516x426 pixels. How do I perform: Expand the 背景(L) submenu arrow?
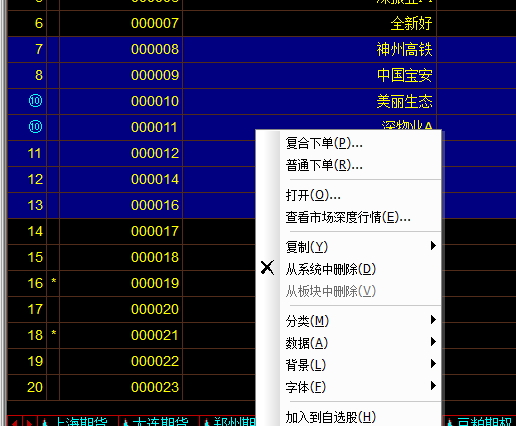pyautogui.click(x=433, y=364)
